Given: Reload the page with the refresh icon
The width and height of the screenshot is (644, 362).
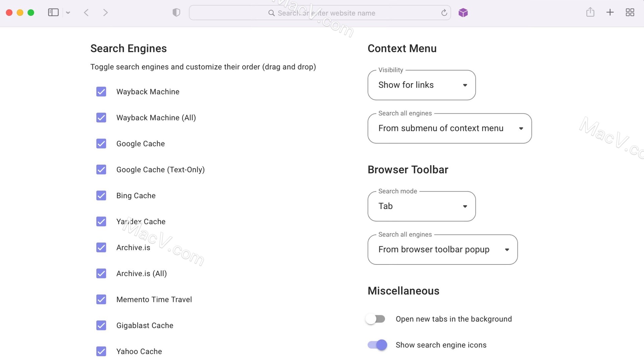Looking at the screenshot, I should (x=444, y=13).
